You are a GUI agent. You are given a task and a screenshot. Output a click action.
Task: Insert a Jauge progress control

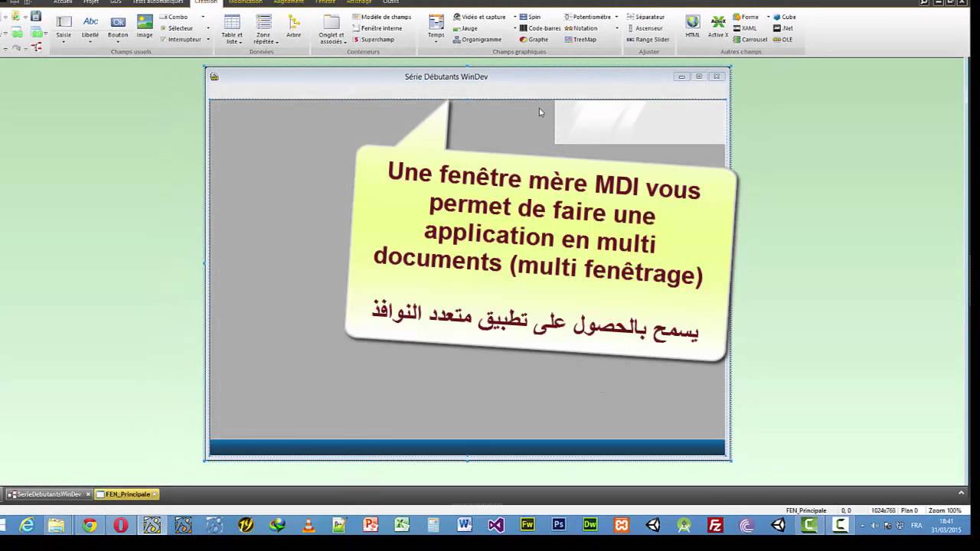click(x=465, y=28)
